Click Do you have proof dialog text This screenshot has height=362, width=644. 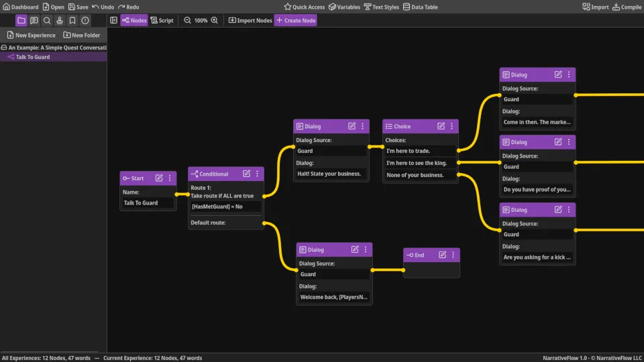pyautogui.click(x=537, y=189)
